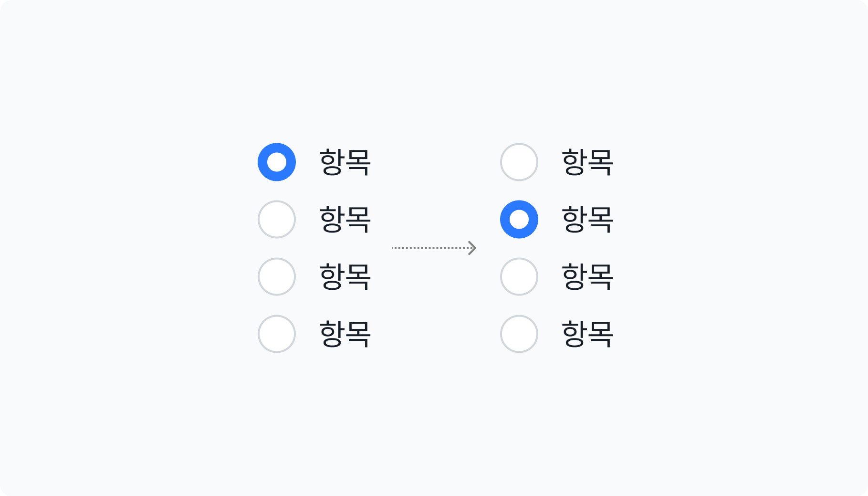
Task: Click the bottom 항목 label in right group
Action: click(587, 334)
